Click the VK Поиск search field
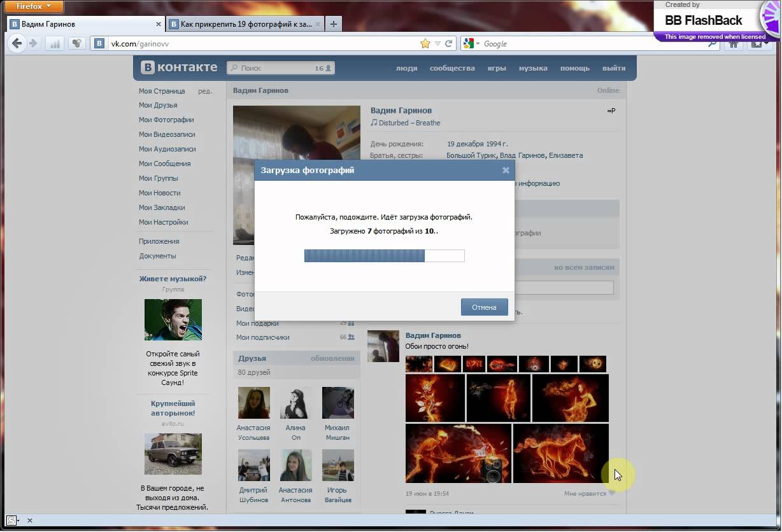 point(280,68)
